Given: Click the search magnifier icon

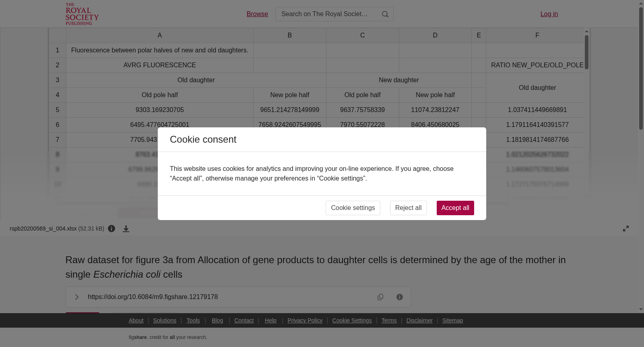Looking at the screenshot, I should (x=385, y=14).
